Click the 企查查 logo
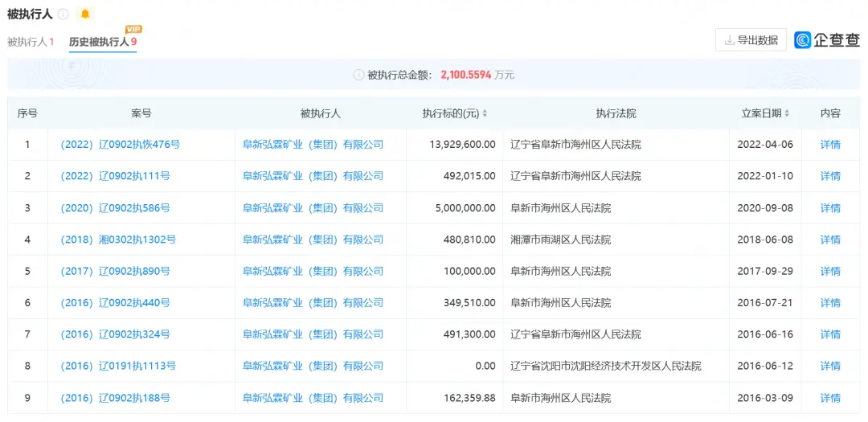 (826, 40)
